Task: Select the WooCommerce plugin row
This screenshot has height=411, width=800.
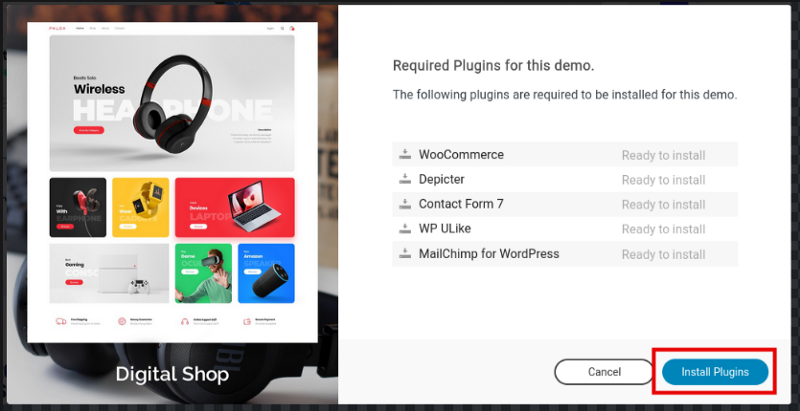Action: pyautogui.click(x=565, y=155)
